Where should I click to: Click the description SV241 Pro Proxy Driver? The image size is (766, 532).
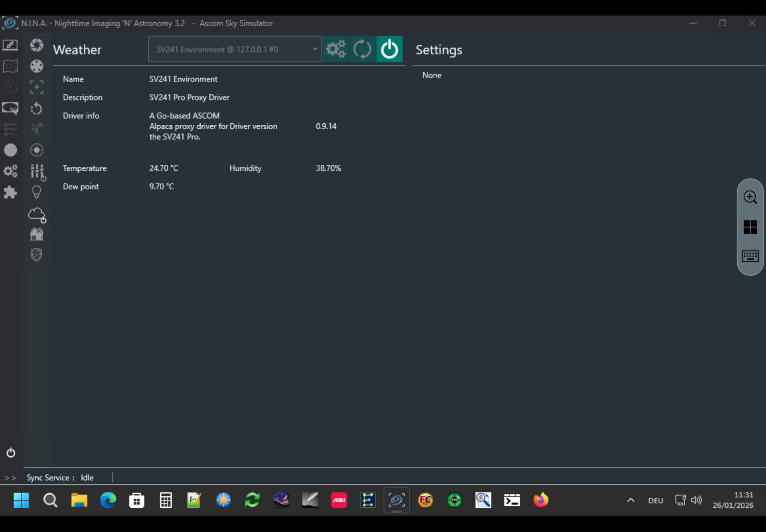190,97
